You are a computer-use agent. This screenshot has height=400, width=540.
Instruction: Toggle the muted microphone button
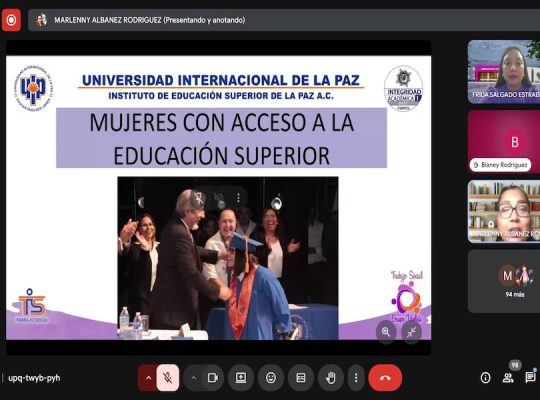[168, 378]
